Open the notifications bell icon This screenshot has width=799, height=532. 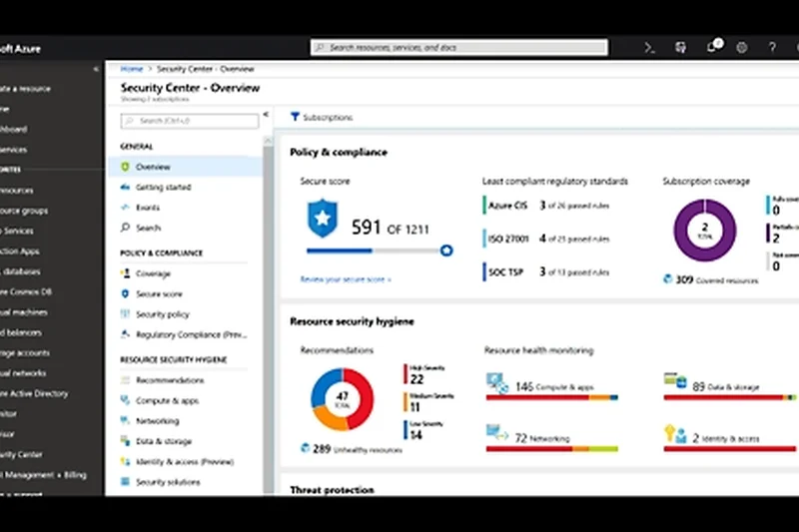[711, 47]
